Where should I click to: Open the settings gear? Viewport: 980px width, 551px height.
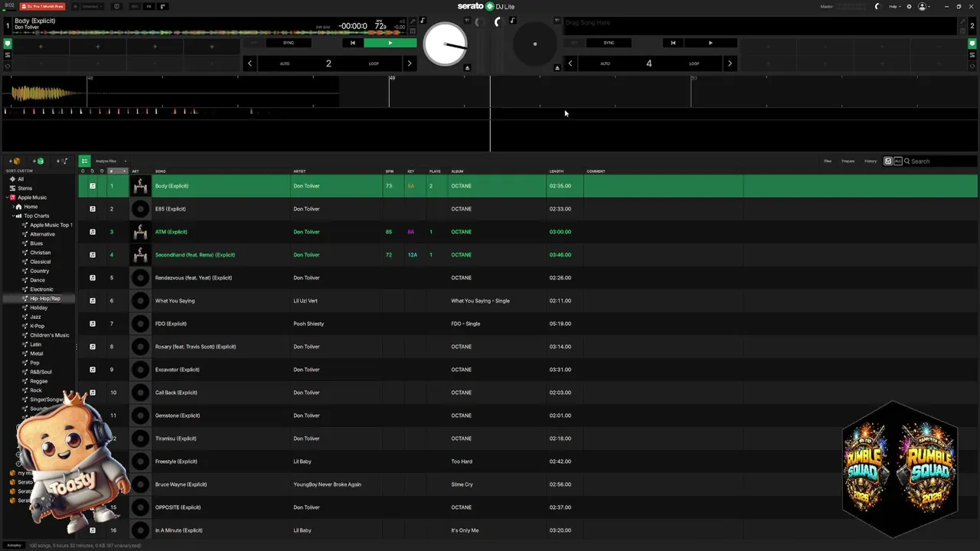pos(909,6)
